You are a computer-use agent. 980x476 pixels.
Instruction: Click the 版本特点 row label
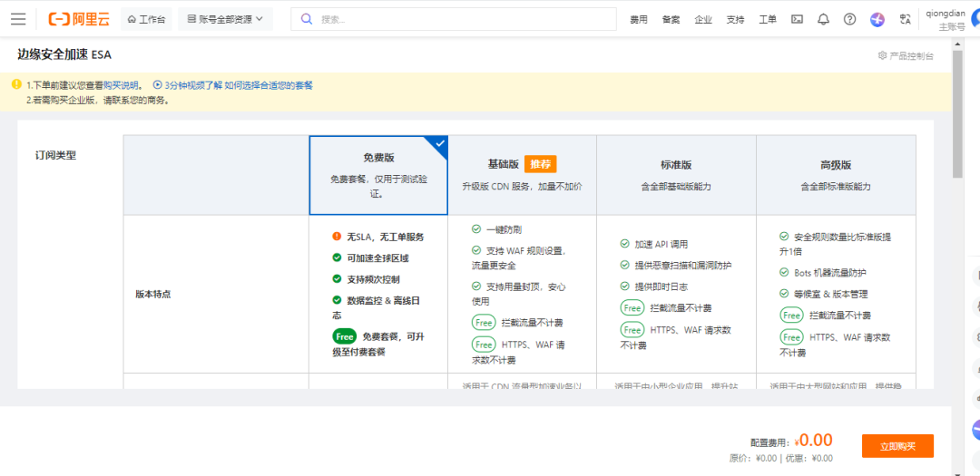[153, 295]
